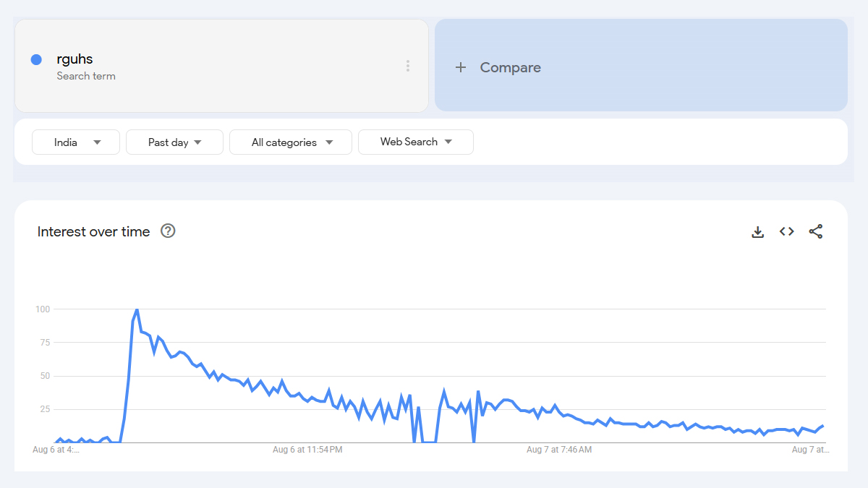The height and width of the screenshot is (488, 868).
Task: Click the 50 value gridline label
Action: 45,375
